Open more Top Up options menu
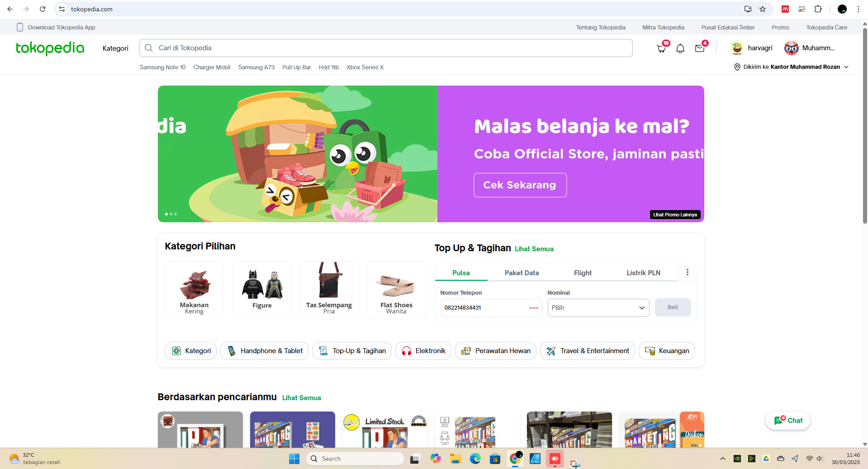The image size is (868, 469). pyautogui.click(x=688, y=272)
